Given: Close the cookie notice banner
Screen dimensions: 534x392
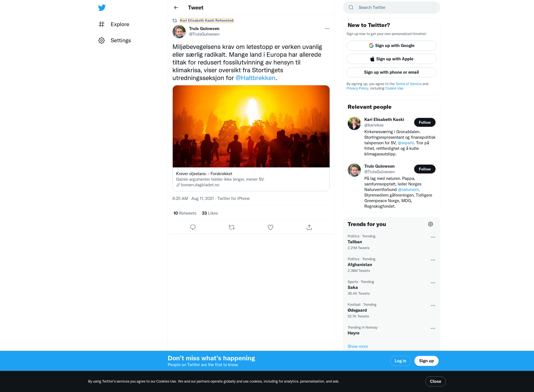Looking at the screenshot, I should pos(435,381).
